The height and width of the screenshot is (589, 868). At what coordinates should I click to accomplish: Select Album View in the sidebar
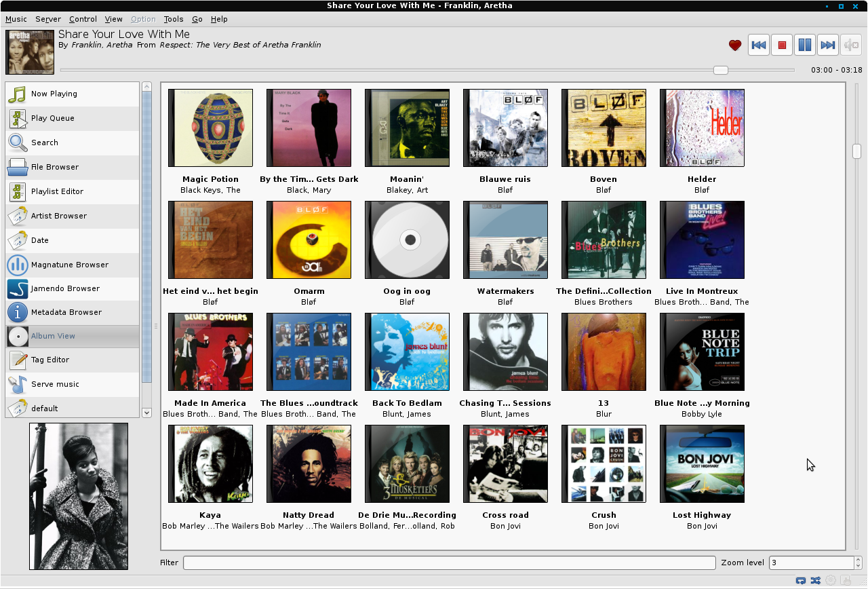pyautogui.click(x=72, y=336)
